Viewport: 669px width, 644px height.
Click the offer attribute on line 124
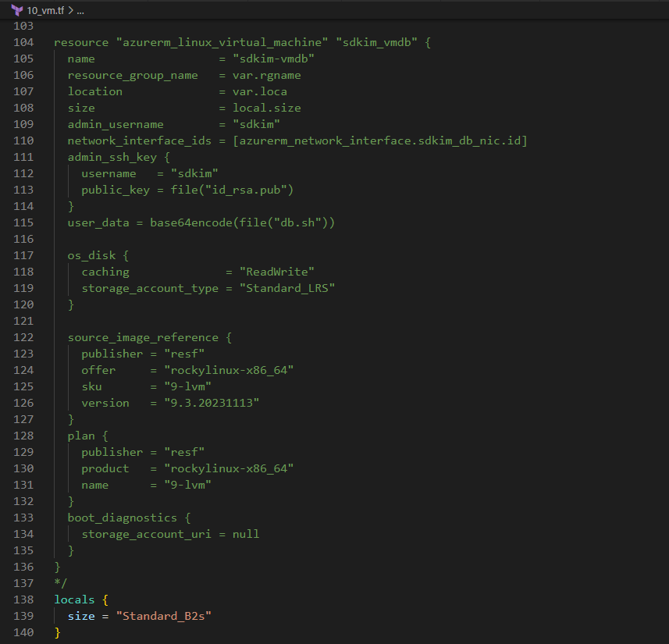point(98,371)
